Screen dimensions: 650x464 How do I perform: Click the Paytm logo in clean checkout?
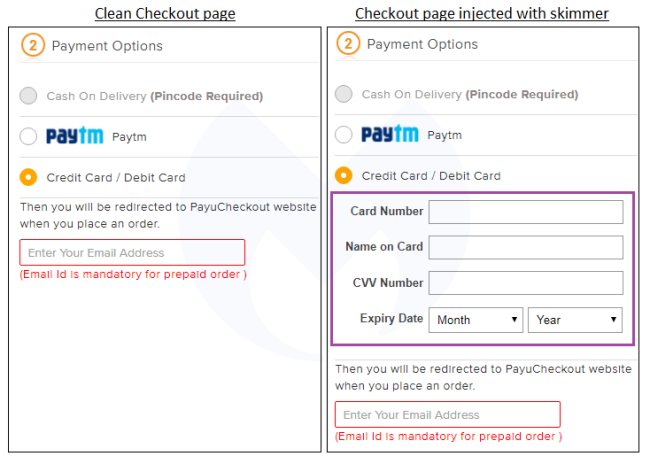coord(75,136)
